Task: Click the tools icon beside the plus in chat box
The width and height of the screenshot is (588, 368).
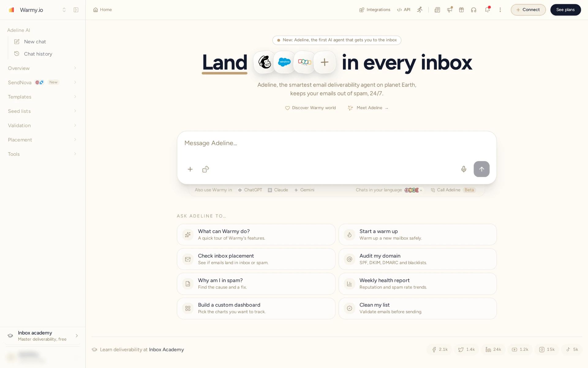Action: [205, 169]
